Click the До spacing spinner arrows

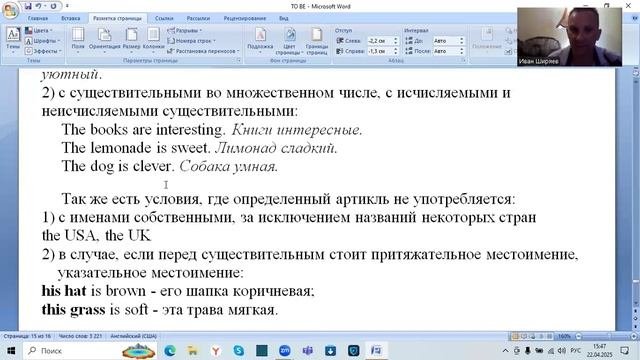pos(462,41)
